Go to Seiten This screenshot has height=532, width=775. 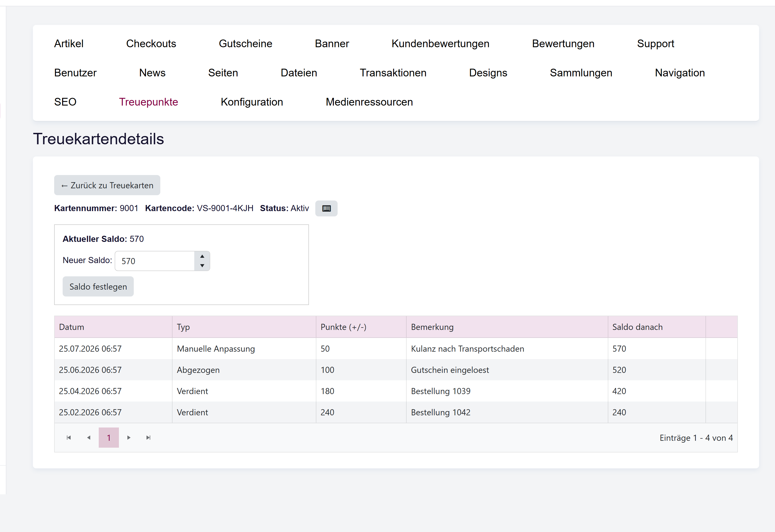tap(223, 73)
